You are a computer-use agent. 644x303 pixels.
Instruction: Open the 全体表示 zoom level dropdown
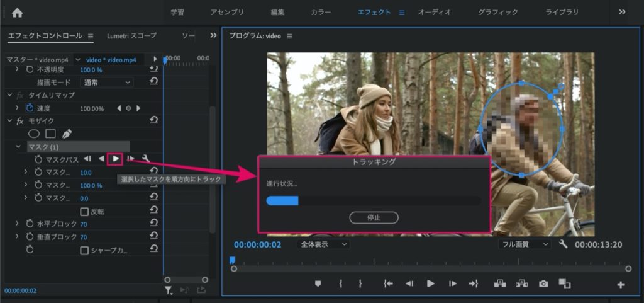323,244
